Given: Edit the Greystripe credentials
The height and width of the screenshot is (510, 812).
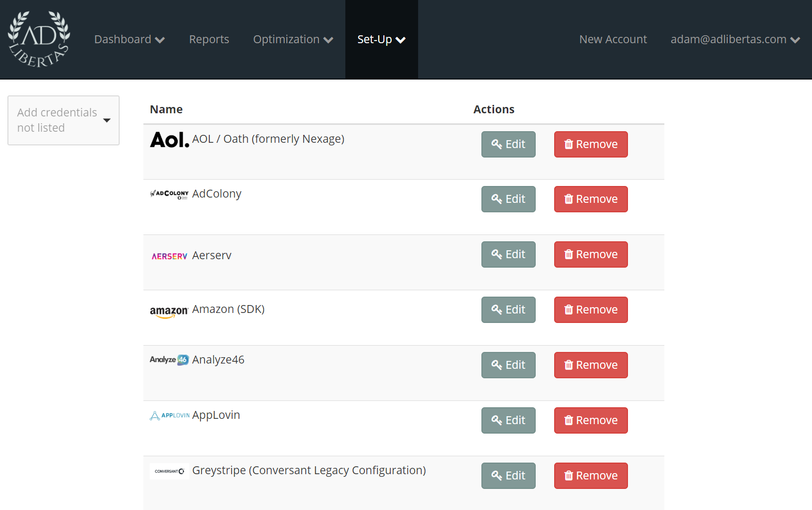Looking at the screenshot, I should (508, 476).
